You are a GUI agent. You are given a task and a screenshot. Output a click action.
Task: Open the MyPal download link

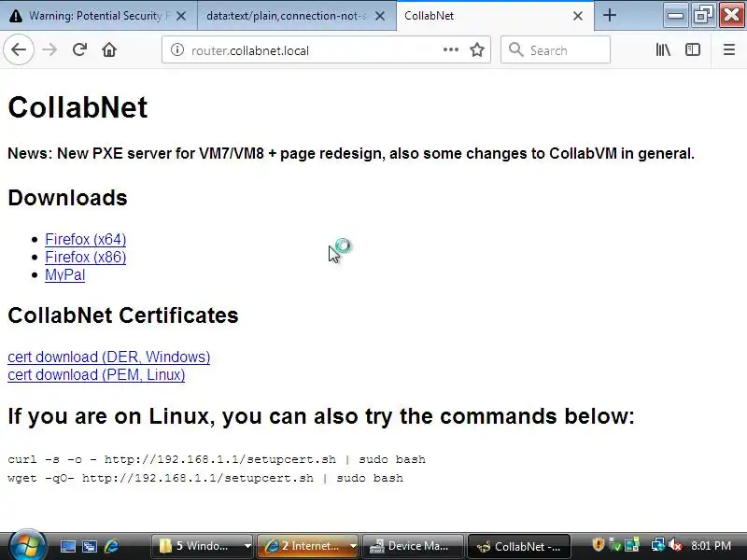(64, 274)
